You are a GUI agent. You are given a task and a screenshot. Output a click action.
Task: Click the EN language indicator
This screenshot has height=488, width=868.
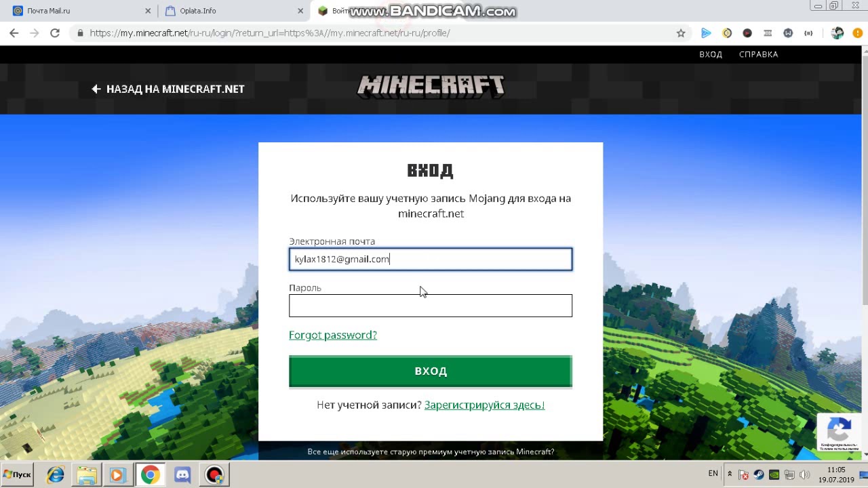pyautogui.click(x=713, y=473)
